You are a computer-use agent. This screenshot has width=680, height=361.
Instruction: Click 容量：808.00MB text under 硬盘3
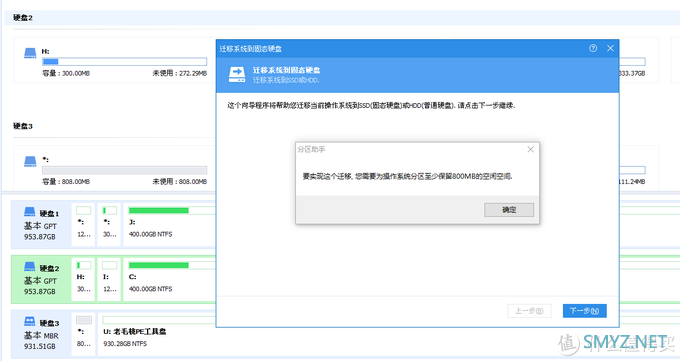click(x=66, y=182)
